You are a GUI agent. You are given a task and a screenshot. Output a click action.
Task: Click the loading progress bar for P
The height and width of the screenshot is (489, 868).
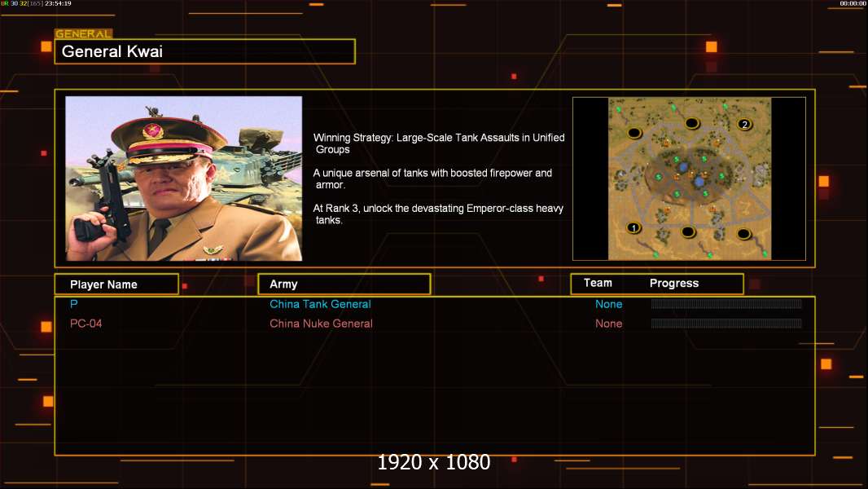pos(726,303)
